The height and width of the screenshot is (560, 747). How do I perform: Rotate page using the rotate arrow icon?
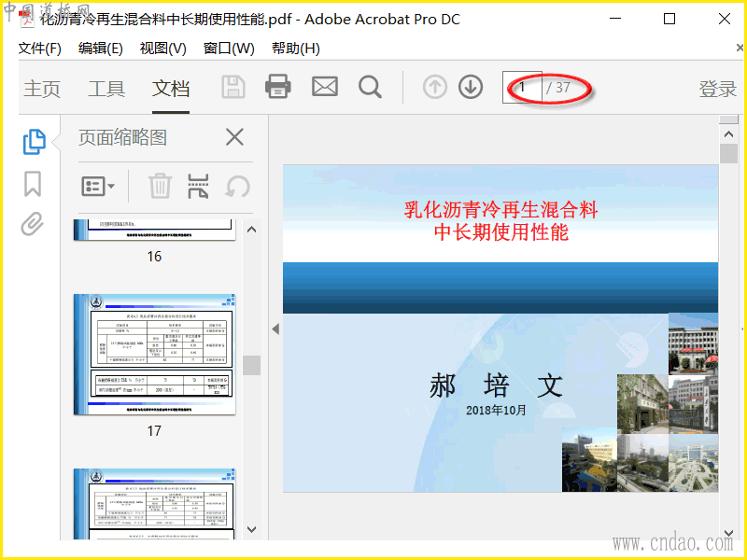[x=237, y=186]
